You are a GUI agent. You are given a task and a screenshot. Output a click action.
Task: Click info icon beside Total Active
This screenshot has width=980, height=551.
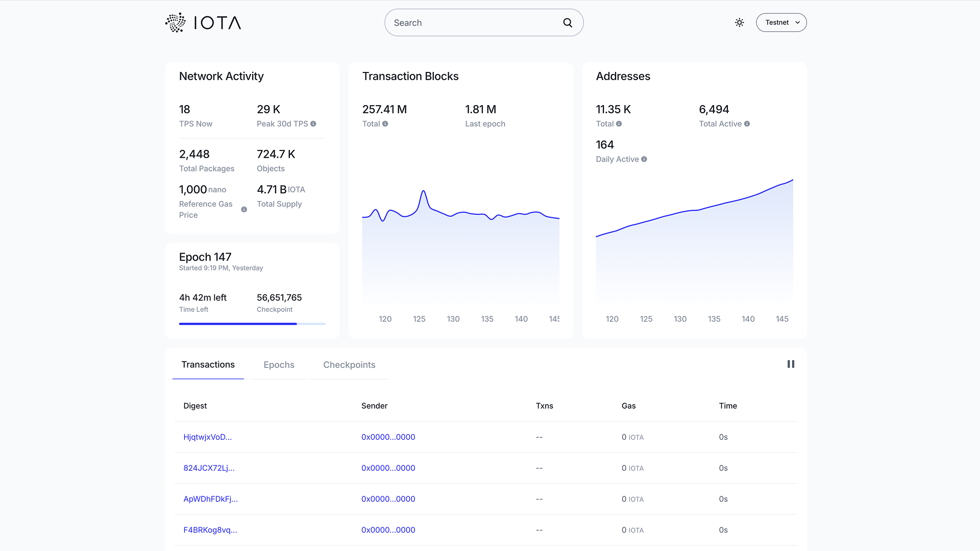coord(747,124)
